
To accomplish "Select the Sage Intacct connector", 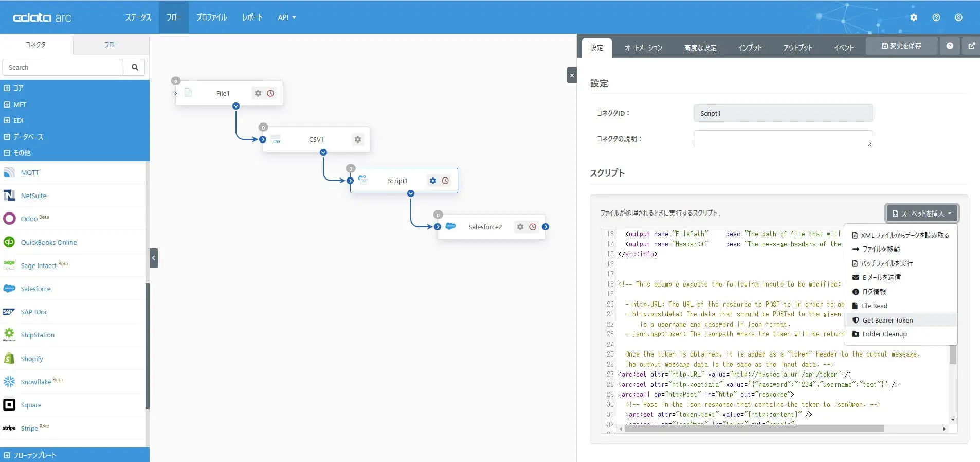I will point(72,265).
